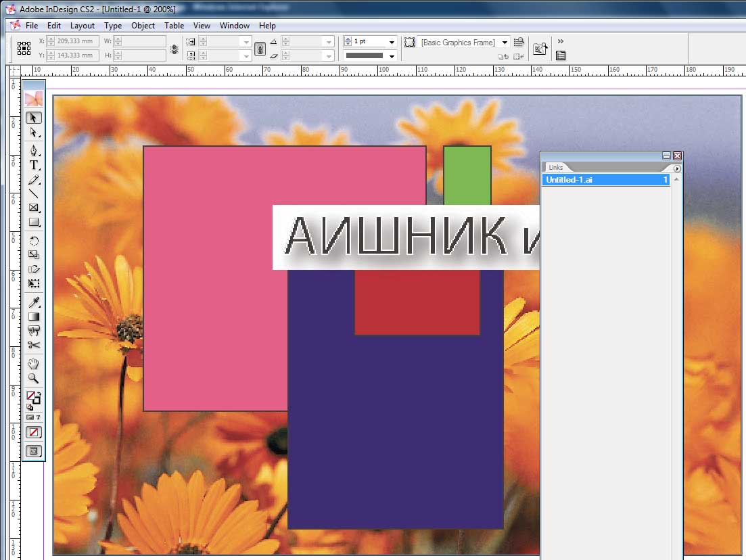Select the Untitled-1.ai link row
The image size is (746, 560).
(x=605, y=180)
